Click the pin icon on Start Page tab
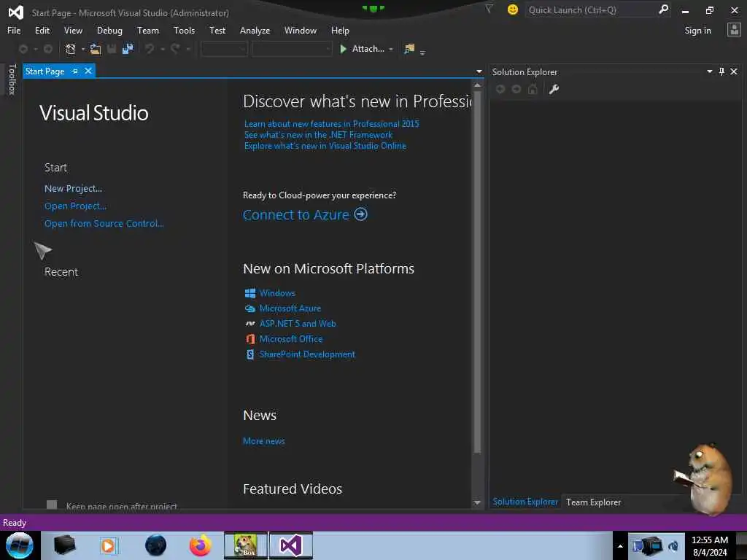The image size is (747, 560). (x=75, y=71)
